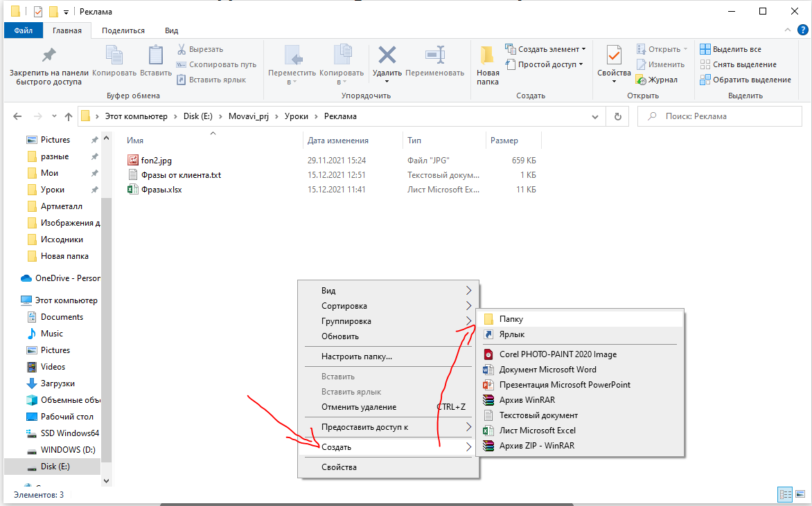Choose Скопировать путь in ribbon
Image resolution: width=812 pixels, height=506 pixels.
216,64
